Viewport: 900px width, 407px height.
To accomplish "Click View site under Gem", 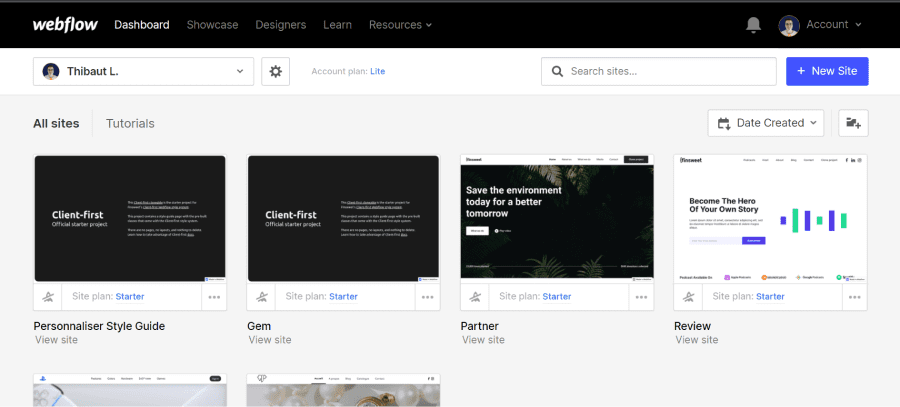I will coord(270,340).
